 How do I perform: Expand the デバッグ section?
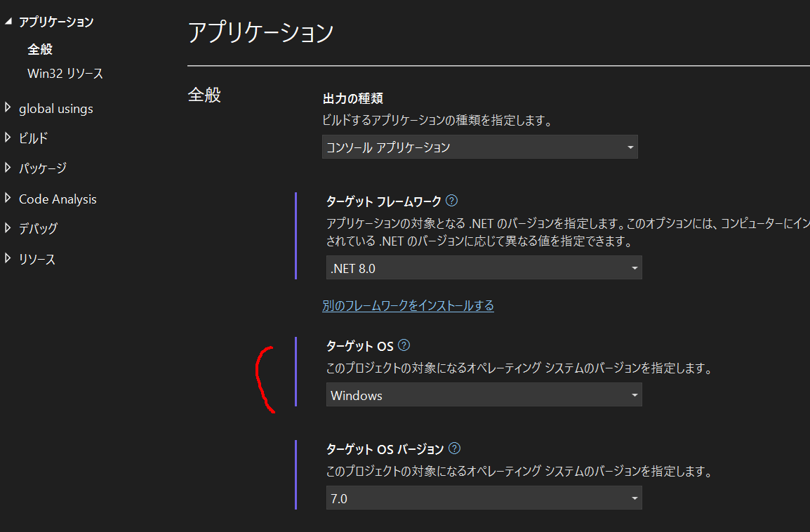(x=8, y=228)
